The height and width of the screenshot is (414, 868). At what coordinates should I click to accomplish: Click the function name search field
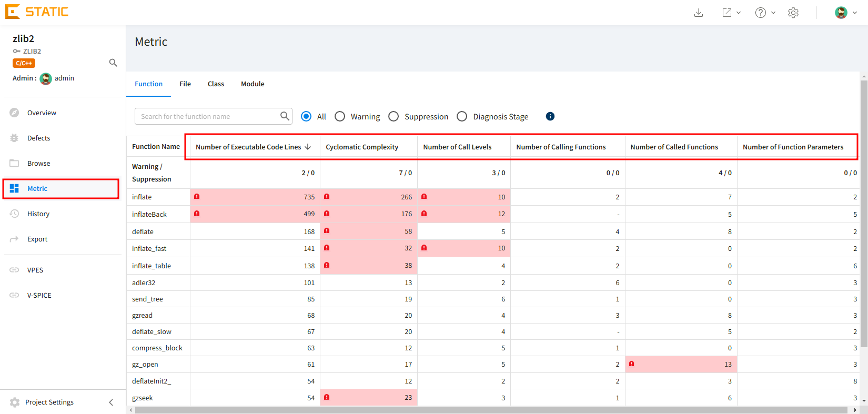(214, 116)
